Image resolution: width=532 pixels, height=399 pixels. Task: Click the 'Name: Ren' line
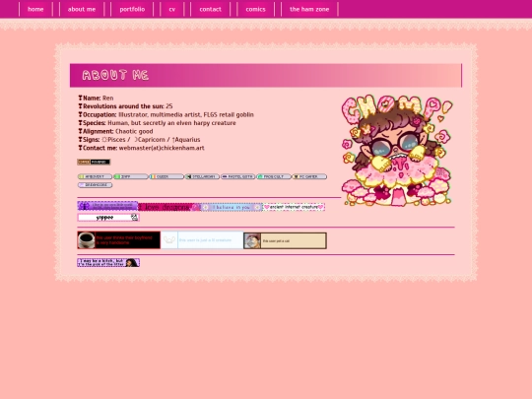tap(96, 99)
